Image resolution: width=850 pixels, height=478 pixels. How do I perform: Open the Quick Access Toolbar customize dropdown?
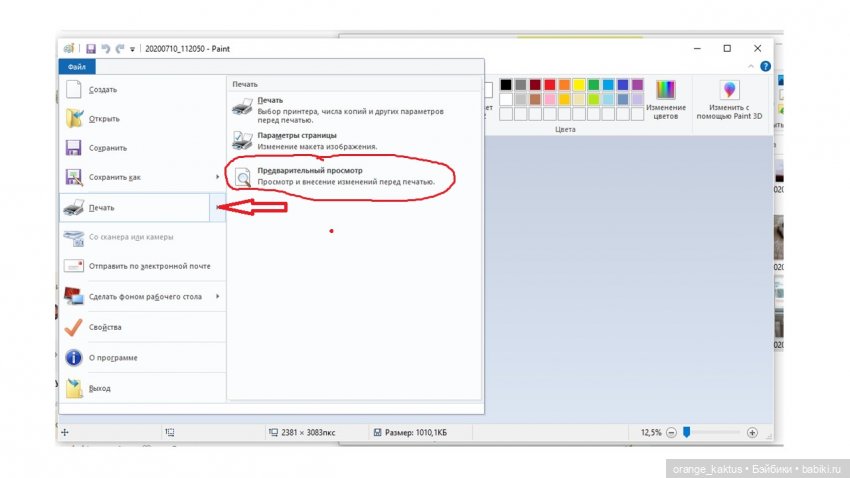(133, 48)
